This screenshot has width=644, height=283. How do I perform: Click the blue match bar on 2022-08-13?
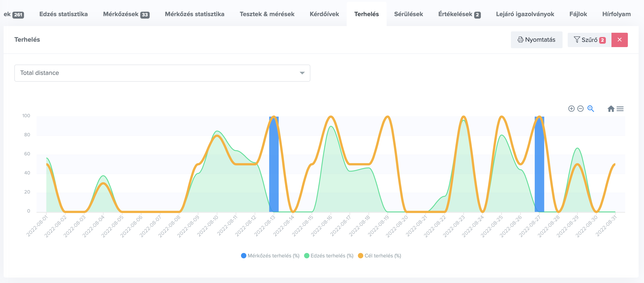pos(274,175)
